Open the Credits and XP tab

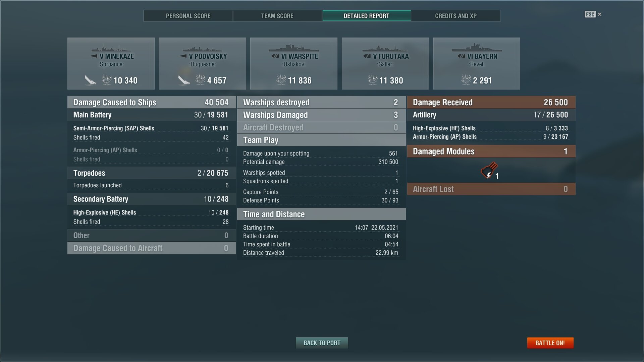click(x=455, y=16)
